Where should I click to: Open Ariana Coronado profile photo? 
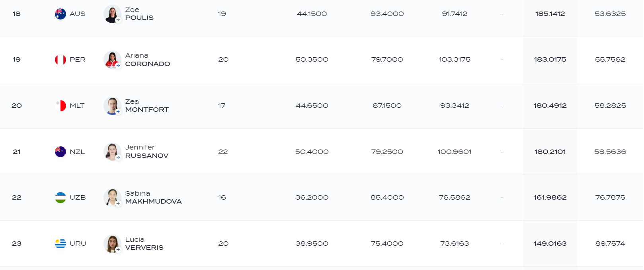point(112,60)
